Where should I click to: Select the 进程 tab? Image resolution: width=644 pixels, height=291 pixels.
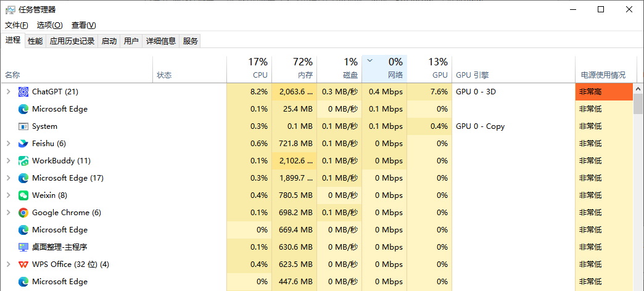[x=13, y=40]
